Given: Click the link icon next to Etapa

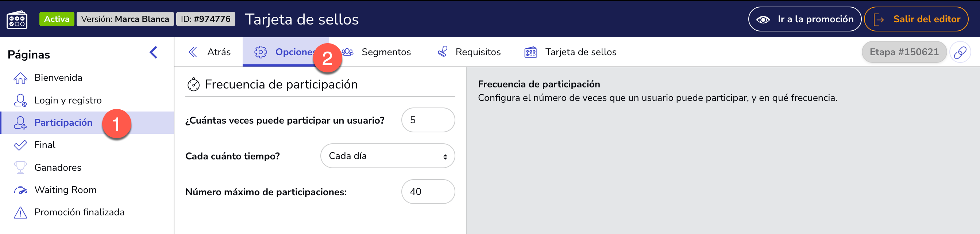Looking at the screenshot, I should 960,52.
